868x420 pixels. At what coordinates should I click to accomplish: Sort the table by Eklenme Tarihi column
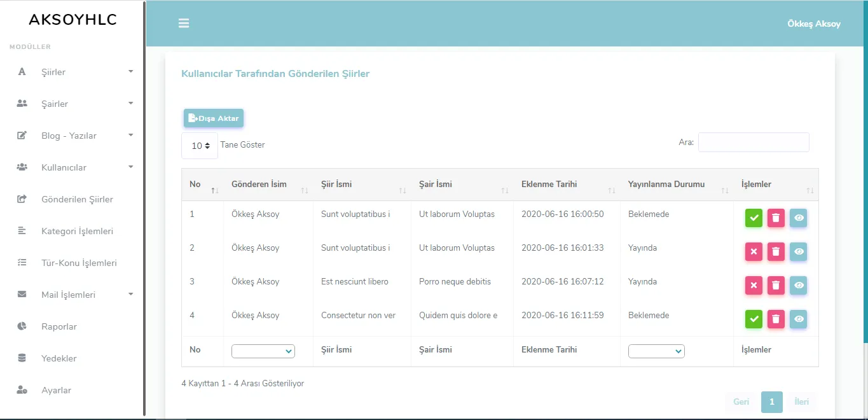tap(567, 185)
